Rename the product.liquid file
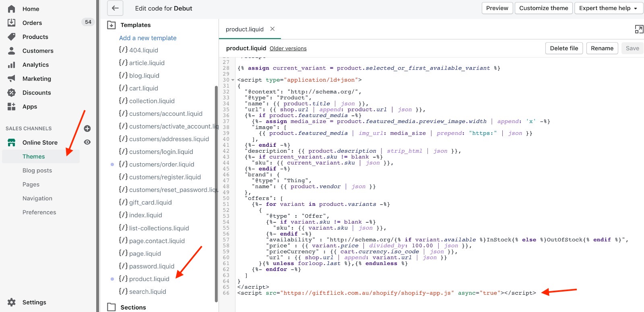This screenshot has height=312, width=644. (x=602, y=48)
